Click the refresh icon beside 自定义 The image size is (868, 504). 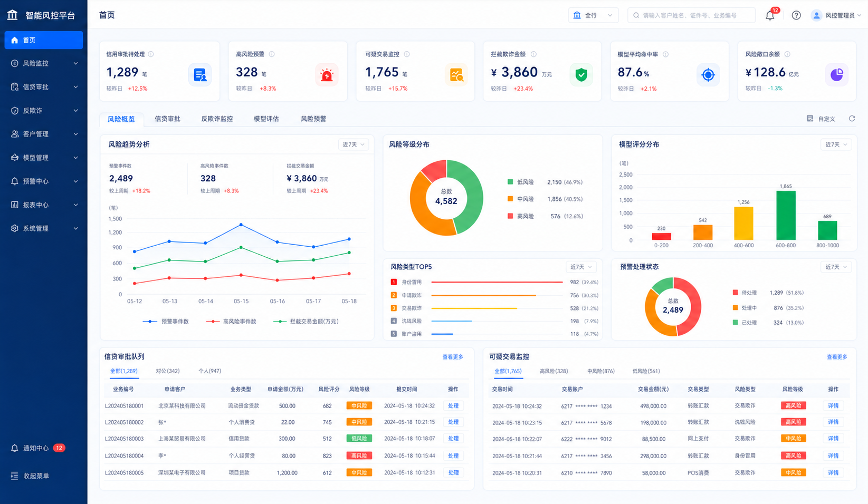852,119
